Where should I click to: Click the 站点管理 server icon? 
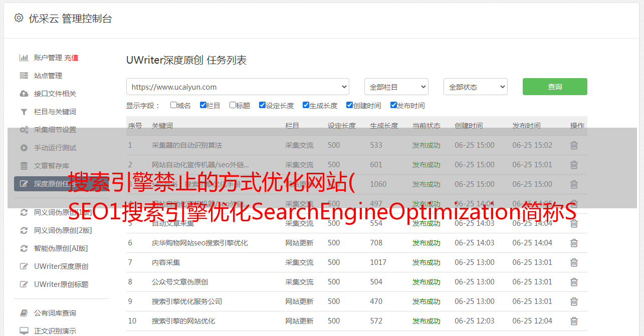[x=24, y=76]
